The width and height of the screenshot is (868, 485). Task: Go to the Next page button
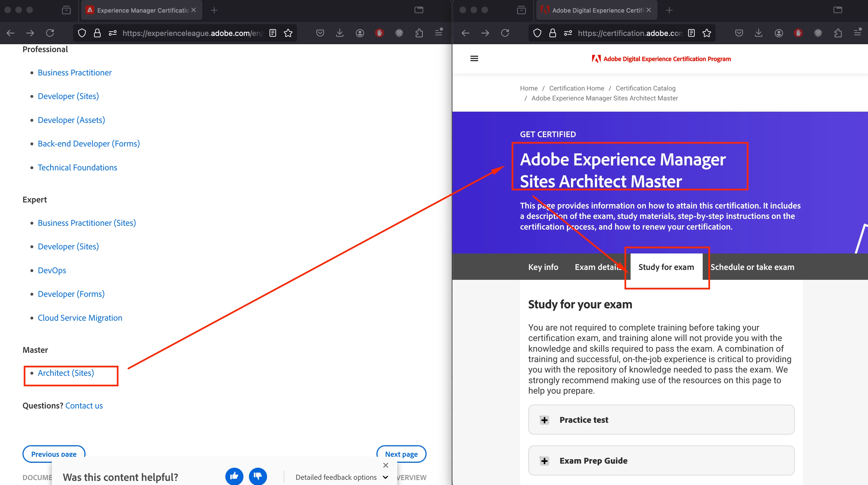point(401,454)
